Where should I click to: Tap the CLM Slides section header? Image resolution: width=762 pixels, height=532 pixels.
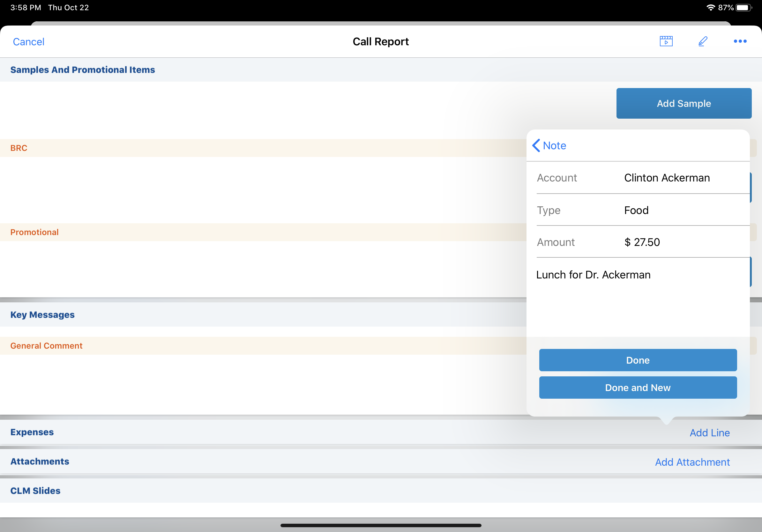pyautogui.click(x=35, y=491)
